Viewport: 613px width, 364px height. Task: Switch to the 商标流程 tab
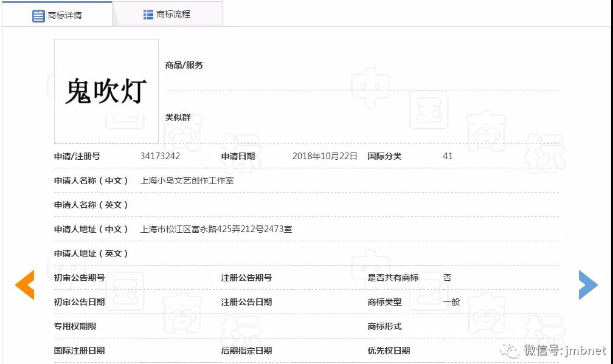(x=167, y=15)
